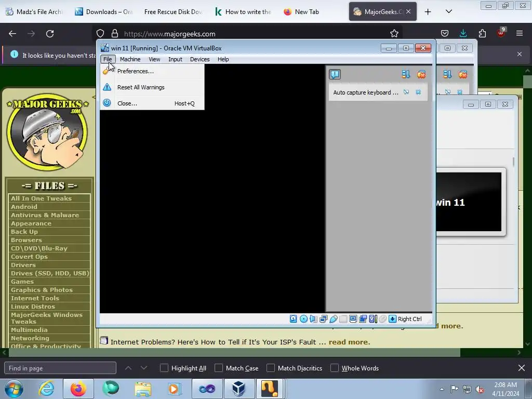This screenshot has height=399, width=532.
Task: Open the Input menu
Action: pos(175,59)
